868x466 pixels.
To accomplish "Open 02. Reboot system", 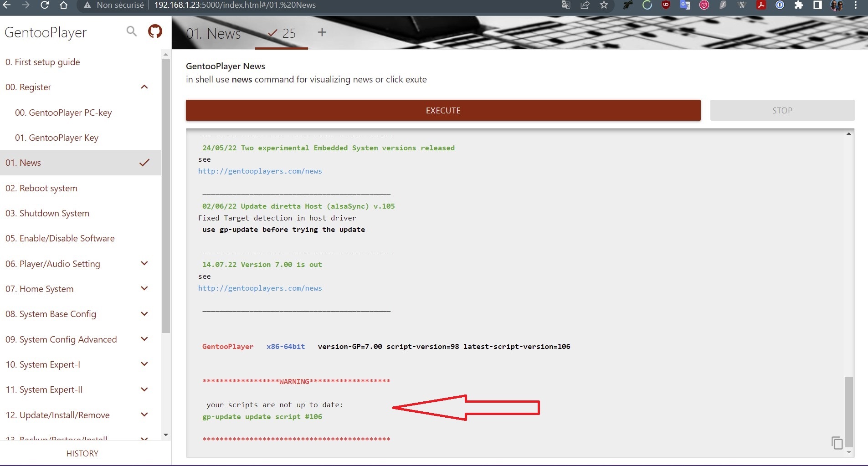I will (80, 188).
